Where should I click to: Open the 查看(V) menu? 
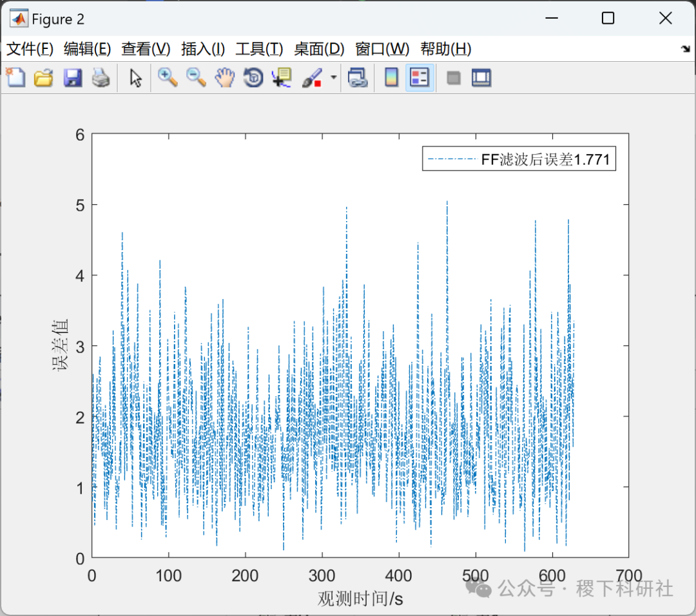pos(146,49)
